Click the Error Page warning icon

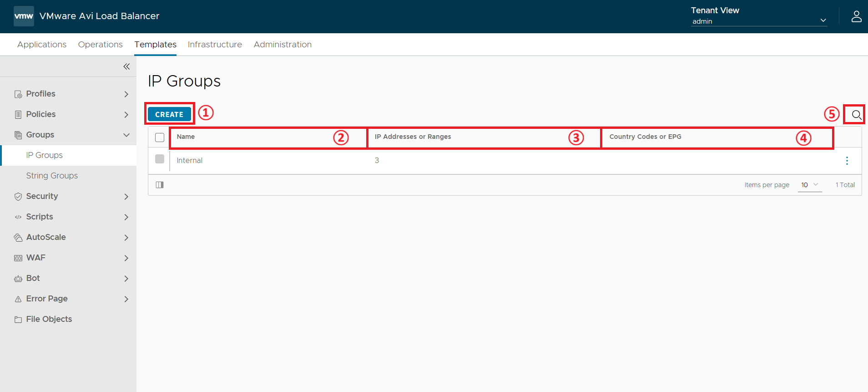(x=18, y=299)
